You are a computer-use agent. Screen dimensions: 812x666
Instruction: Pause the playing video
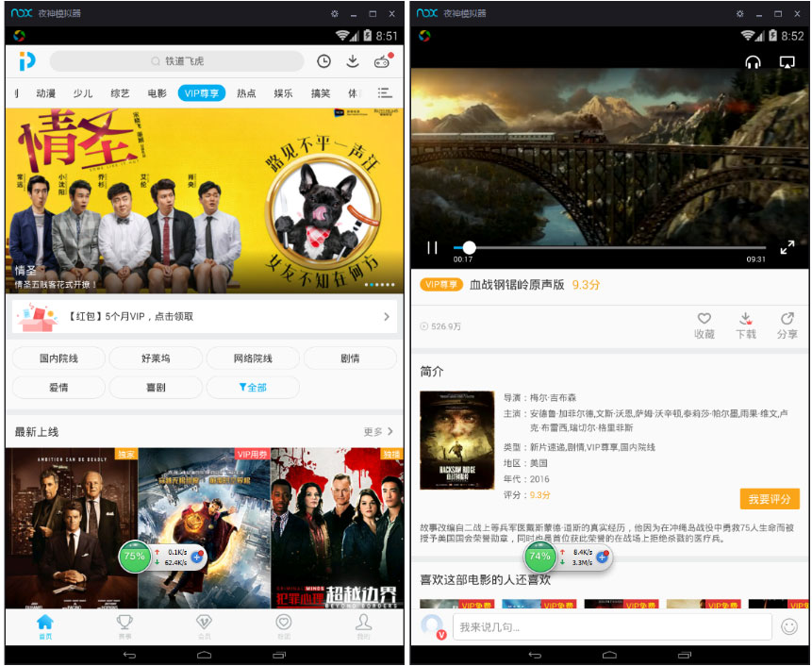433,248
